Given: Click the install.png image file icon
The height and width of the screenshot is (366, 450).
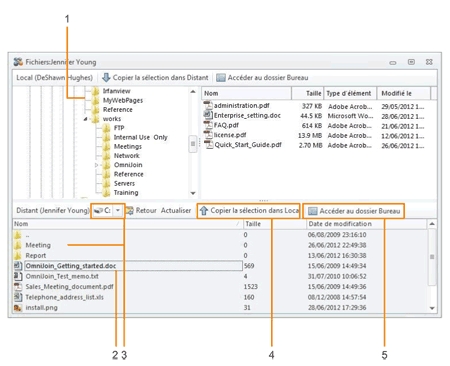Looking at the screenshot, I should 18,307.
